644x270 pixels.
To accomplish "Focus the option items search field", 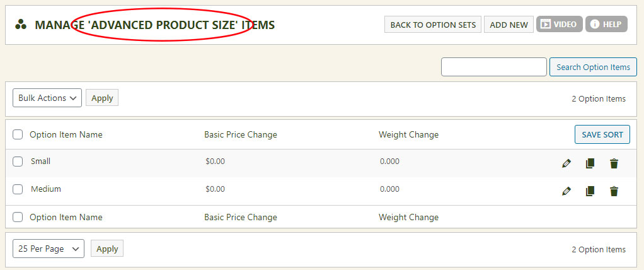I will pyautogui.click(x=493, y=67).
